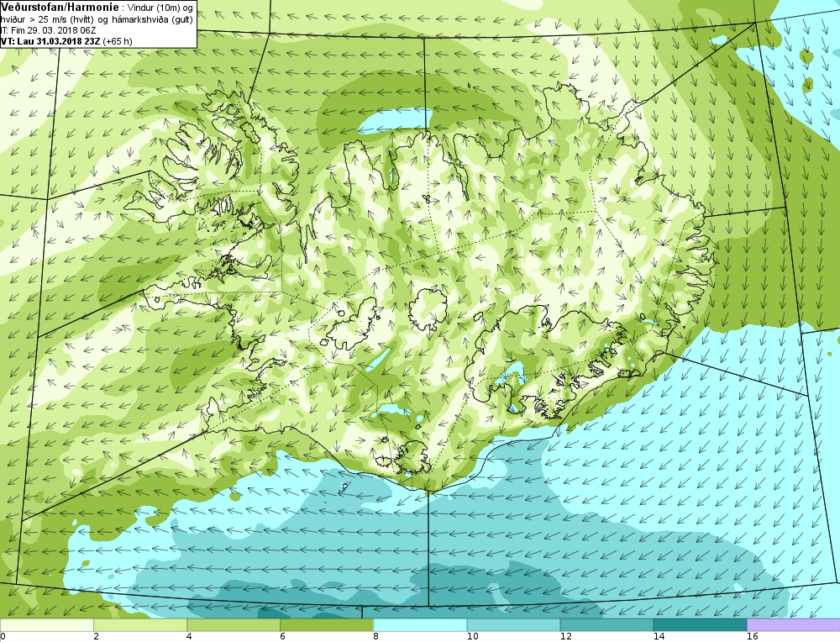Click the 14–16 m/s dark teal swatch
Image resolution: width=840 pixels, height=642 pixels.
(700, 625)
